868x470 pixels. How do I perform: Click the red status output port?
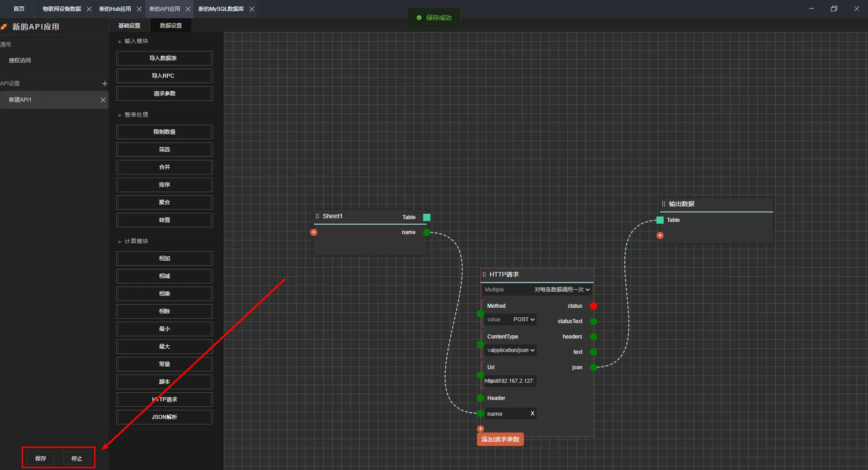tap(594, 306)
